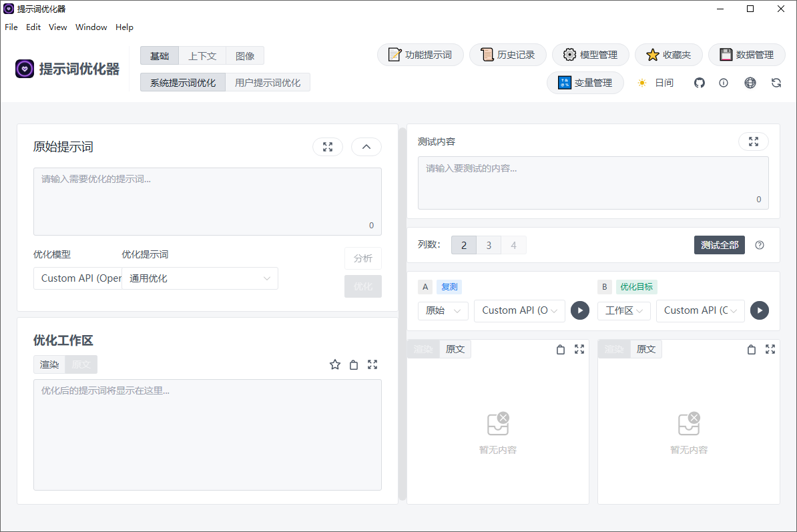Click the refresh update icon
797x532 pixels.
[776, 83]
